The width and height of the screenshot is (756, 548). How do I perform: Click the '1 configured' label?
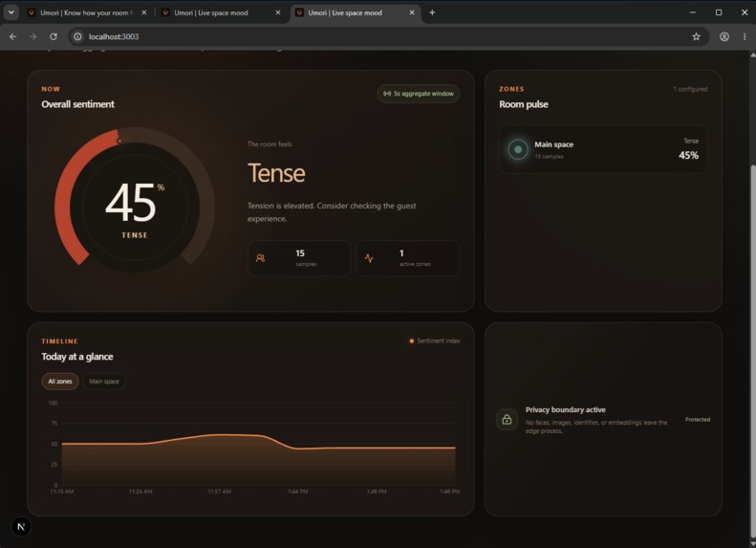click(x=690, y=89)
